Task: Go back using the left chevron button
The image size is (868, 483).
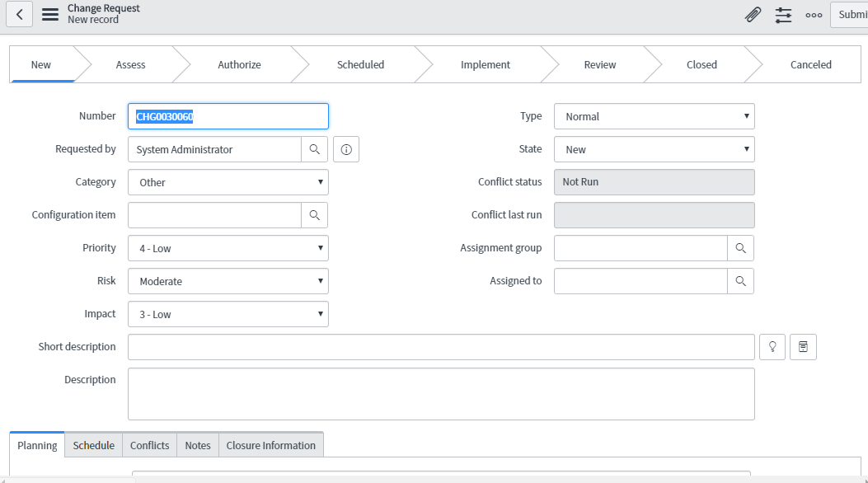Action: click(20, 14)
